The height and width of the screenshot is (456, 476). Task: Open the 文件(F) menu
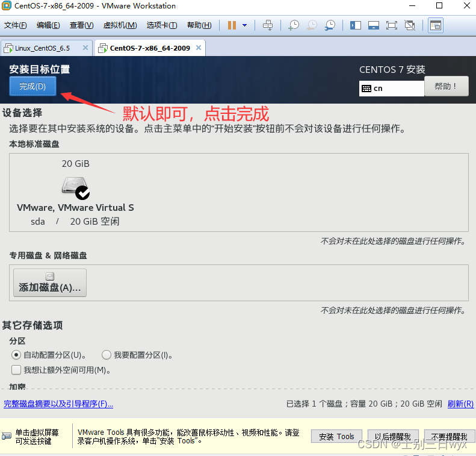point(16,25)
